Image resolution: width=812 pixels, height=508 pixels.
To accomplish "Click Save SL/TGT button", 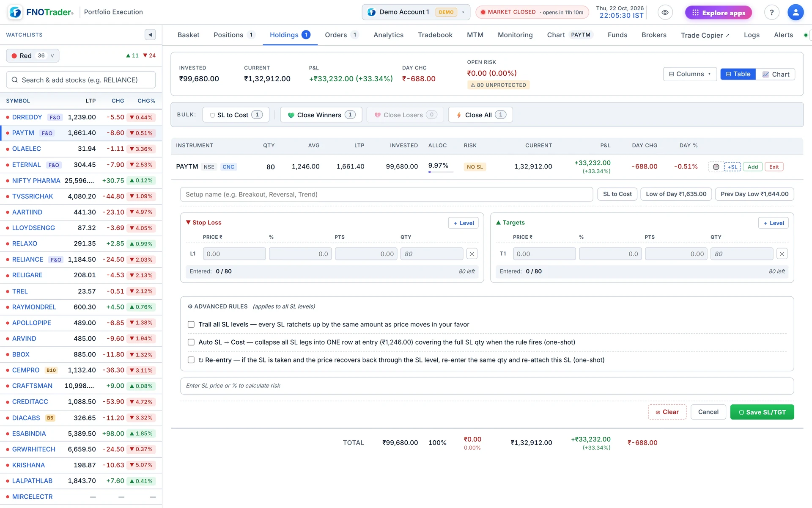I will point(762,412).
